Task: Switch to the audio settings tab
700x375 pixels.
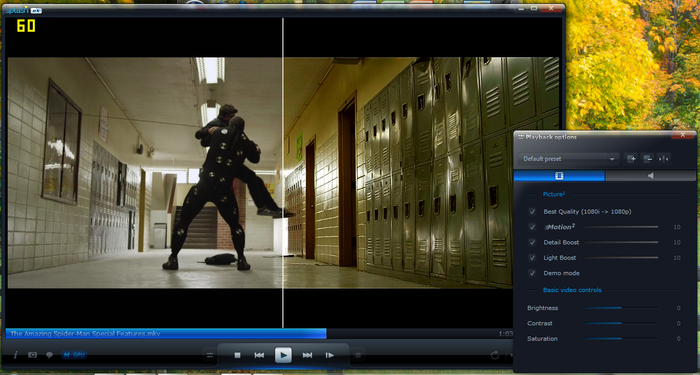Action: click(650, 176)
